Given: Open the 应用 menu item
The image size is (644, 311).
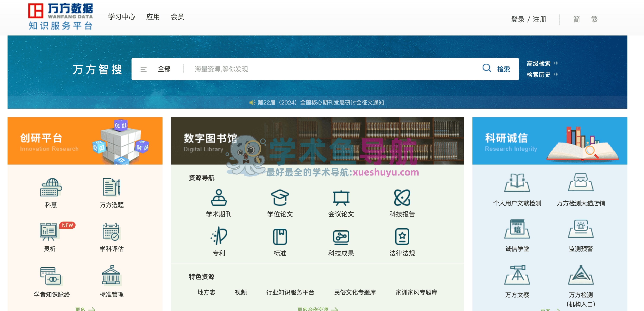Looking at the screenshot, I should point(153,17).
